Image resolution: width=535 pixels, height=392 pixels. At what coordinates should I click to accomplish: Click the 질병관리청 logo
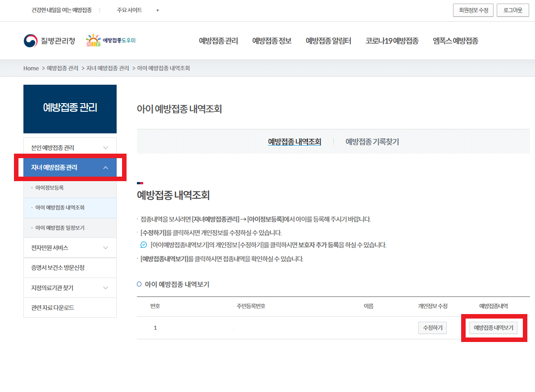pyautogui.click(x=50, y=41)
